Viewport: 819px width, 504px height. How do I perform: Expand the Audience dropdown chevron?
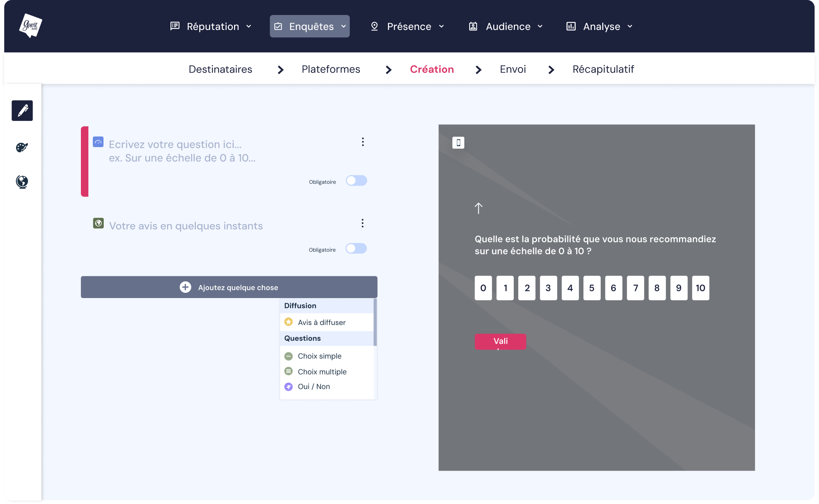tap(540, 26)
